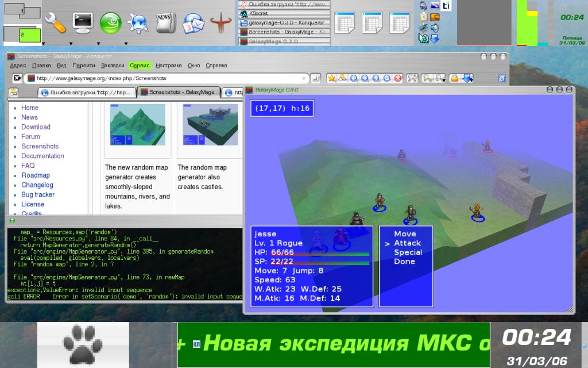The image size is (588, 368).
Task: Open the Адрес menu in Konqueror
Action: tap(18, 66)
